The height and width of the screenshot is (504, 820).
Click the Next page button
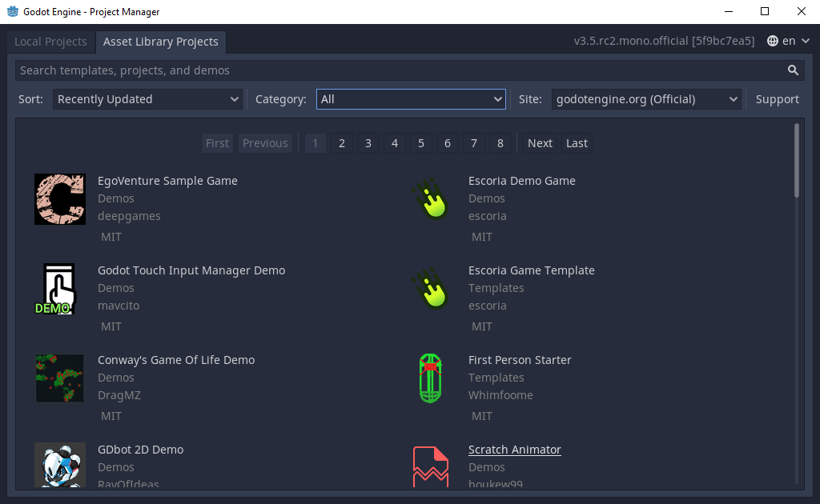coord(539,142)
